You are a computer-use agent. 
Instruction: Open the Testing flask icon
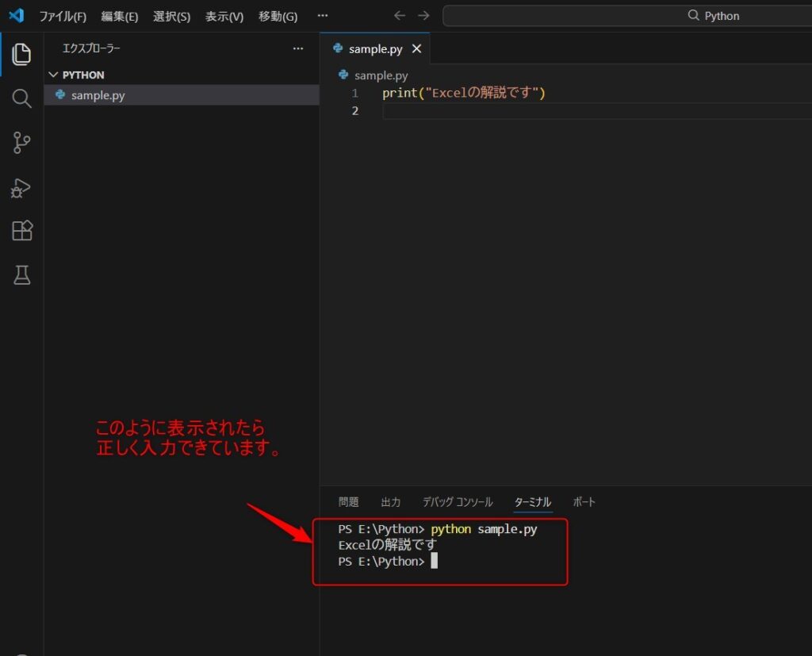[x=21, y=275]
